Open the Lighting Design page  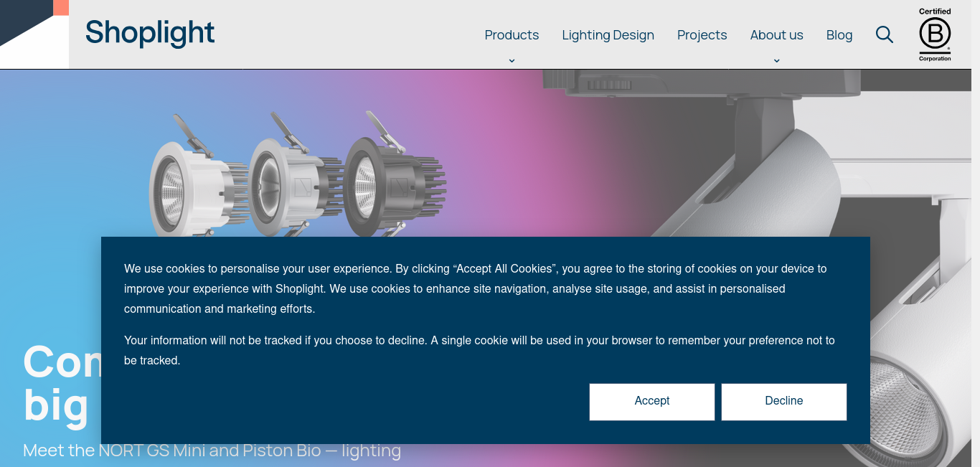608,34
